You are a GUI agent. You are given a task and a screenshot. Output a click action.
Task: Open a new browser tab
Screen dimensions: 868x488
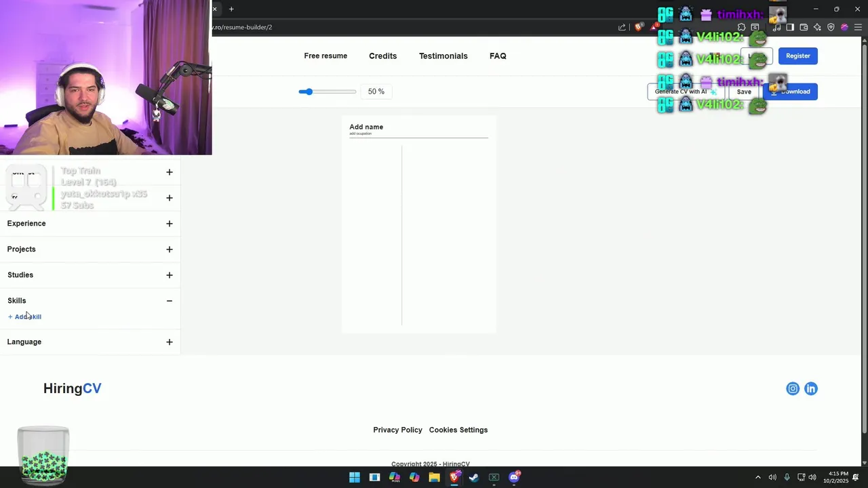(x=231, y=9)
